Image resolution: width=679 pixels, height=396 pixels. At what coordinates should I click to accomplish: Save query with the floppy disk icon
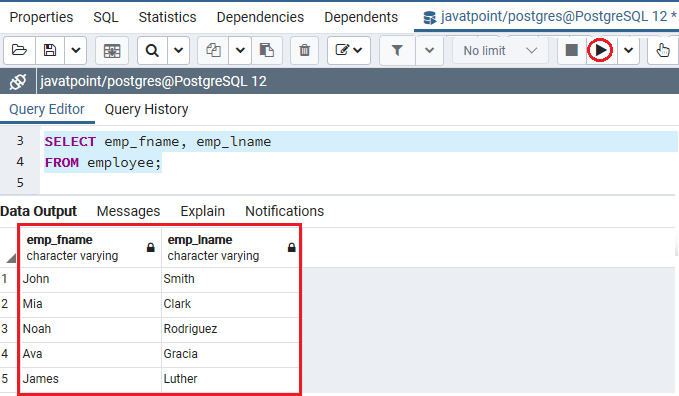click(50, 51)
